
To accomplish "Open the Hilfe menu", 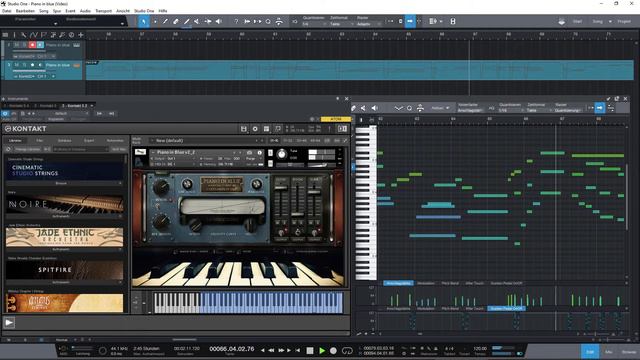I will click(162, 11).
